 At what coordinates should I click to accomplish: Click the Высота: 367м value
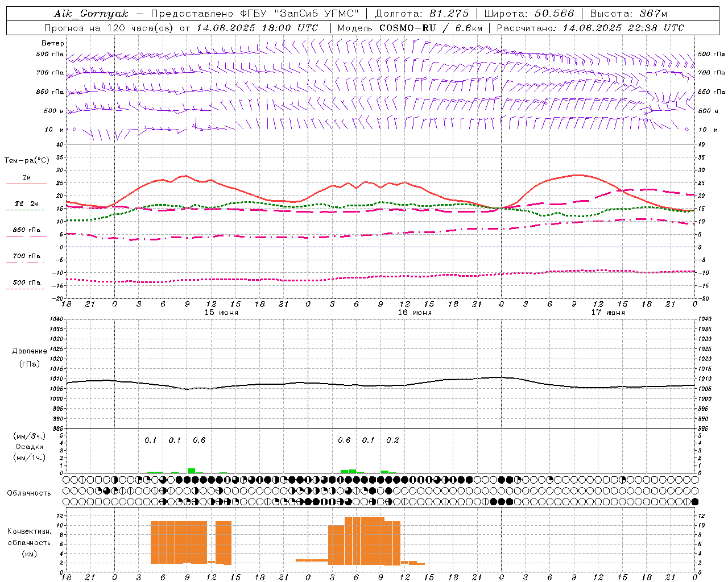click(628, 14)
